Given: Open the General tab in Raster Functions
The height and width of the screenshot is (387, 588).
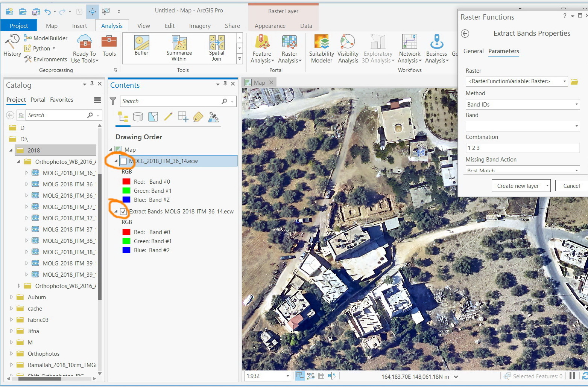Looking at the screenshot, I should click(x=473, y=51).
